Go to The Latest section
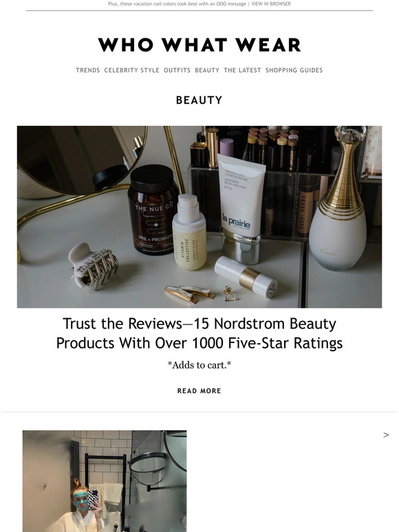The image size is (399, 532). (x=242, y=70)
